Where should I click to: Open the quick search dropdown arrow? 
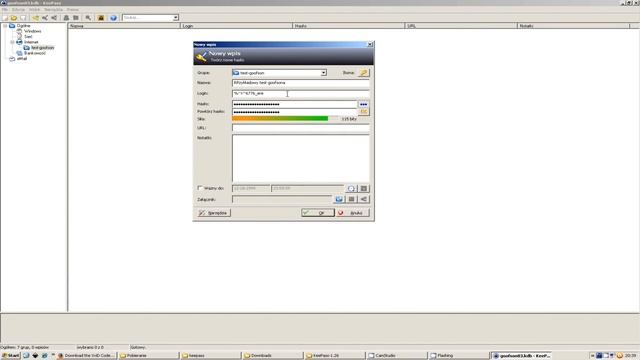click(176, 18)
